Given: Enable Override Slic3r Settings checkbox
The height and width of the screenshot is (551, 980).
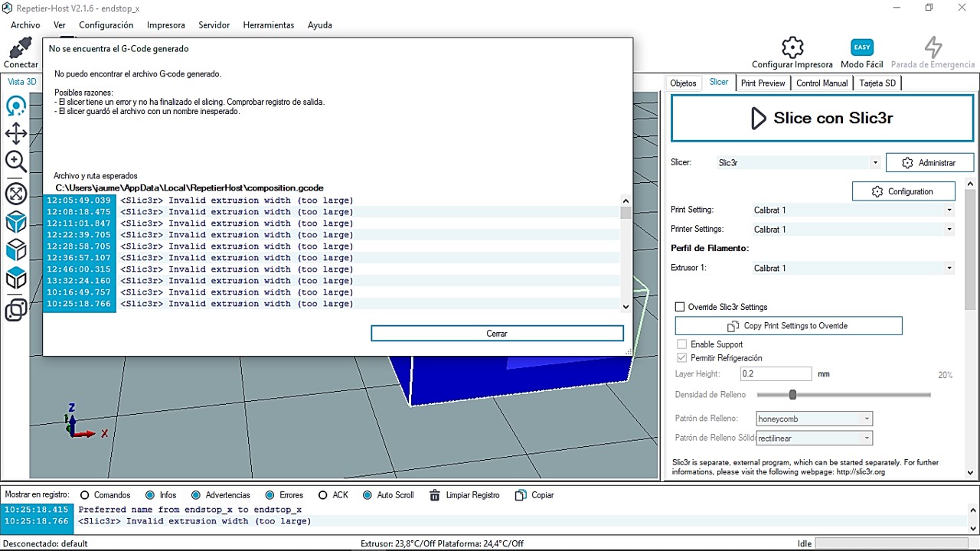Looking at the screenshot, I should coord(680,307).
